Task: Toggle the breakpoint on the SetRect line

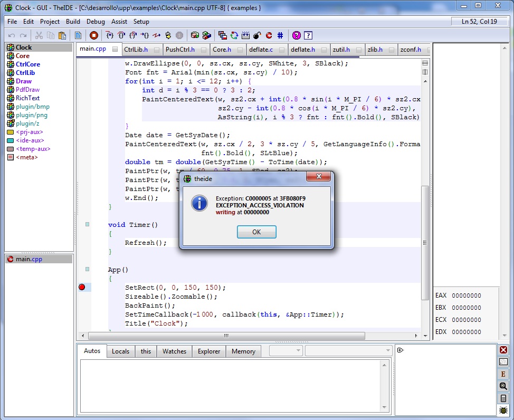Action: pos(82,287)
